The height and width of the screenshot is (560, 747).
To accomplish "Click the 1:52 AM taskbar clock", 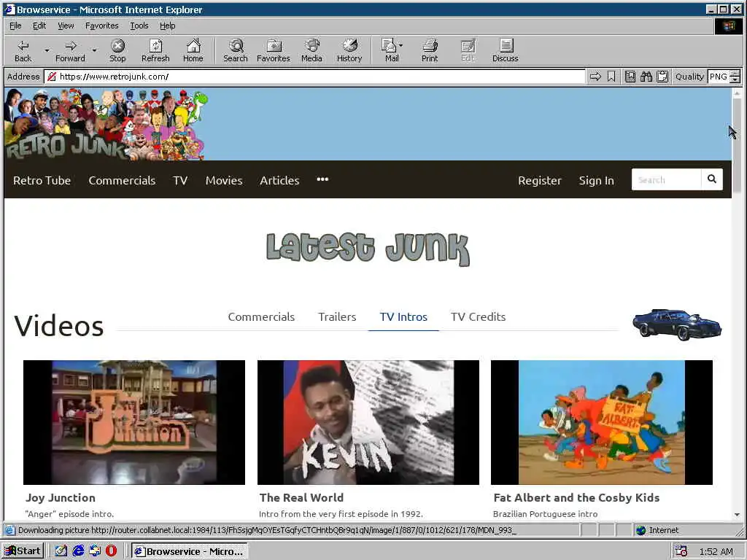I will pyautogui.click(x=716, y=551).
